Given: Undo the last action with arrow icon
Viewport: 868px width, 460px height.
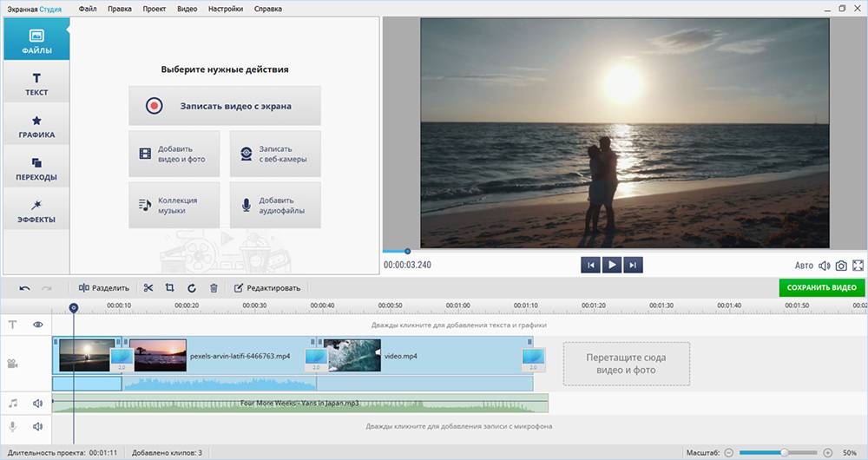Looking at the screenshot, I should point(24,288).
